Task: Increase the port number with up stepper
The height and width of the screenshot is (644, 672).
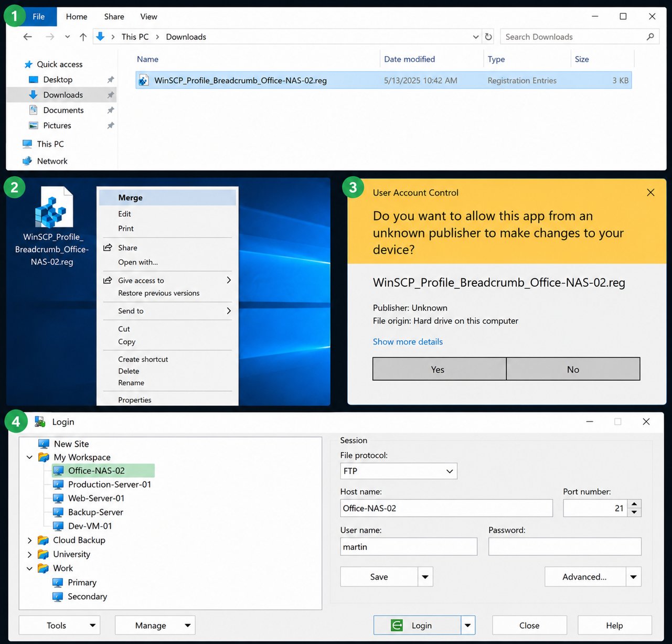Action: [635, 504]
